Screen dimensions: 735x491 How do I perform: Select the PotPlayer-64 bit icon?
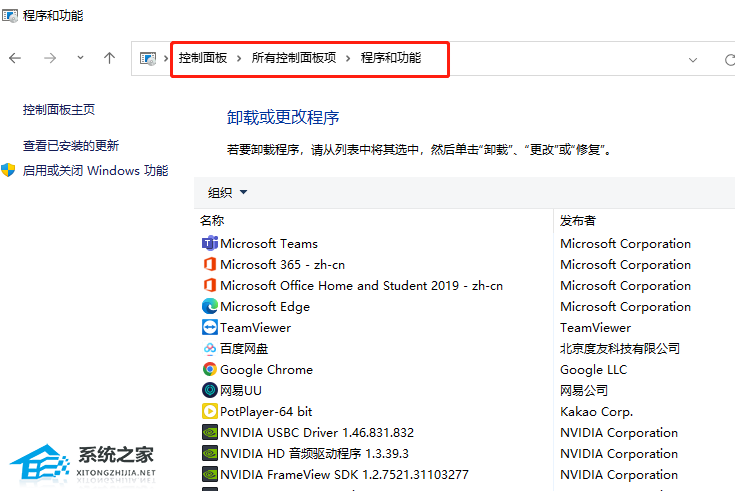point(209,412)
